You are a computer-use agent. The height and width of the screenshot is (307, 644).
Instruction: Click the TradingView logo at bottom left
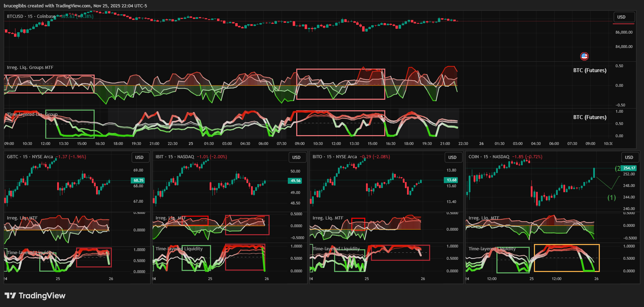[35, 296]
